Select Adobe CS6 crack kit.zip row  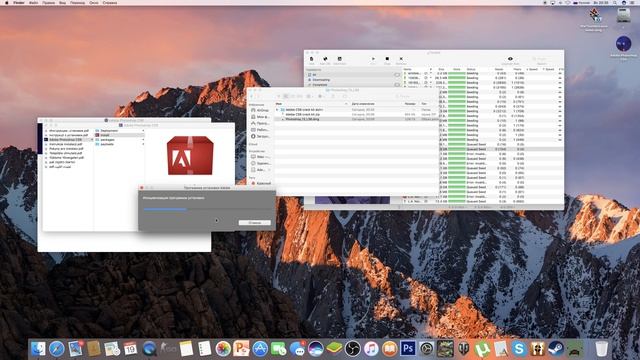pyautogui.click(x=357, y=114)
